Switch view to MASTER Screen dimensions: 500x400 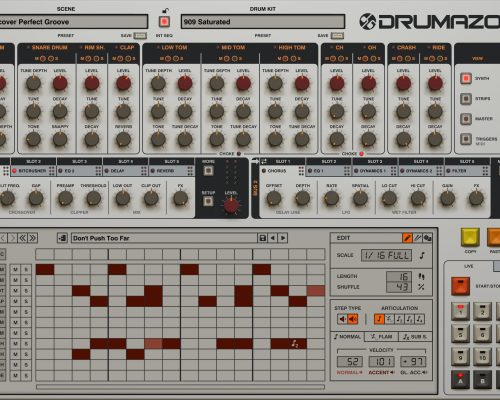466,119
